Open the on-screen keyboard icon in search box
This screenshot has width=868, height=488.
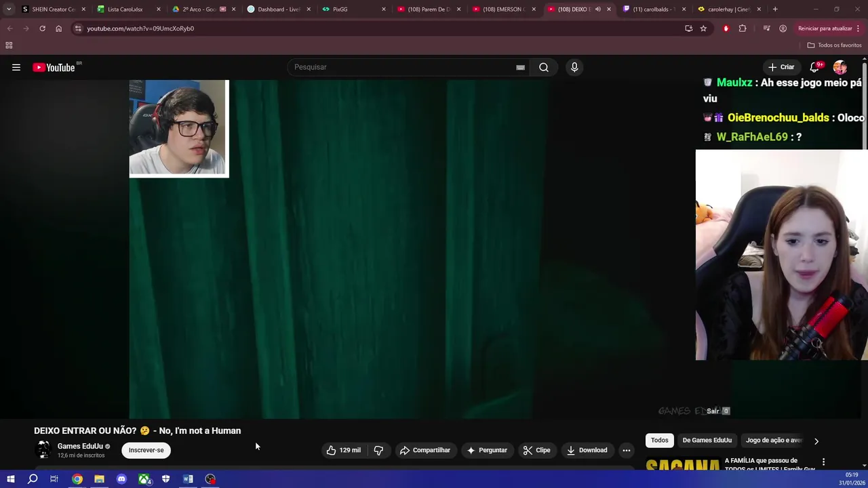pyautogui.click(x=520, y=67)
